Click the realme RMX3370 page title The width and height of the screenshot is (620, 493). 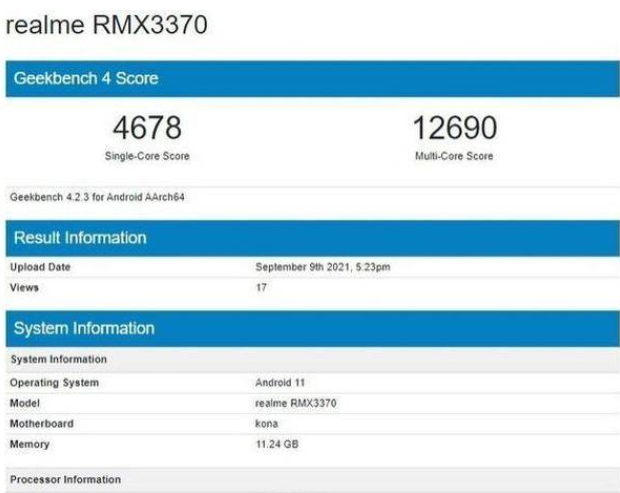pyautogui.click(x=107, y=25)
